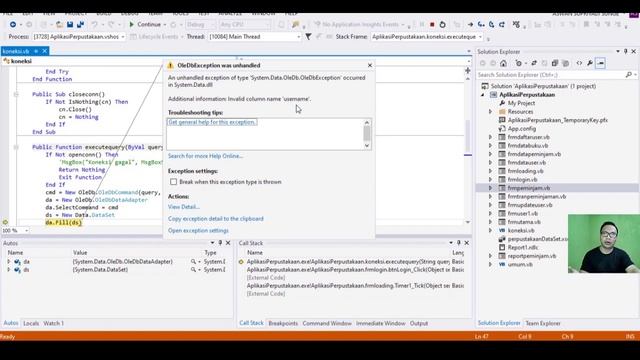Select koneksi.vb in Solution Explorer

pos(521,231)
